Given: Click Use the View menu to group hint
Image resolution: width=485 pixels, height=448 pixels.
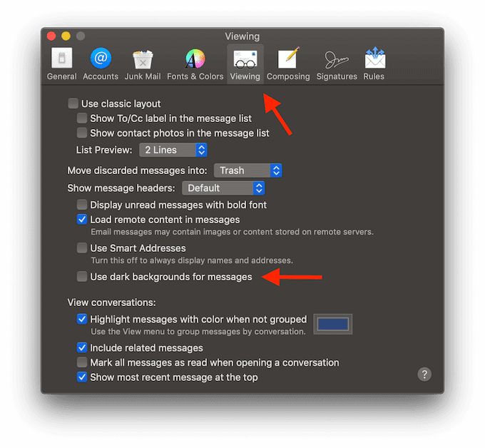Looking at the screenshot, I should click(198, 332).
